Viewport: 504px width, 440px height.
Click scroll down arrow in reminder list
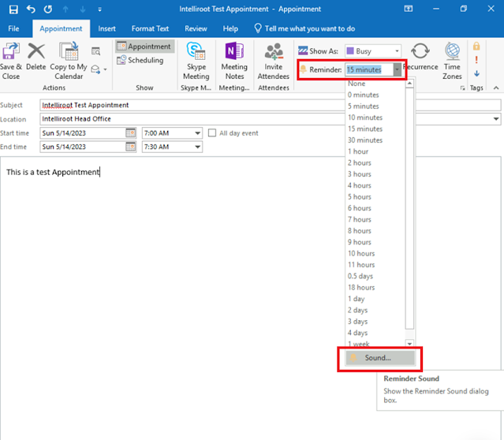coord(409,344)
